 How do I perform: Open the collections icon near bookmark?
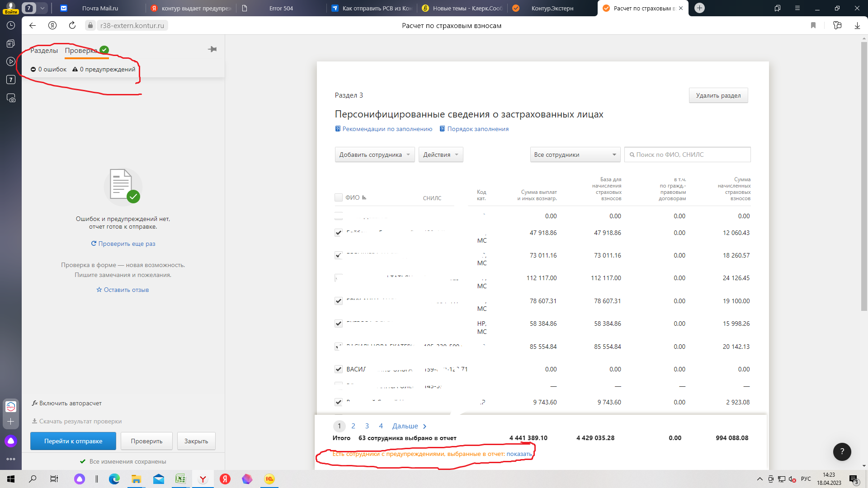pos(837,25)
